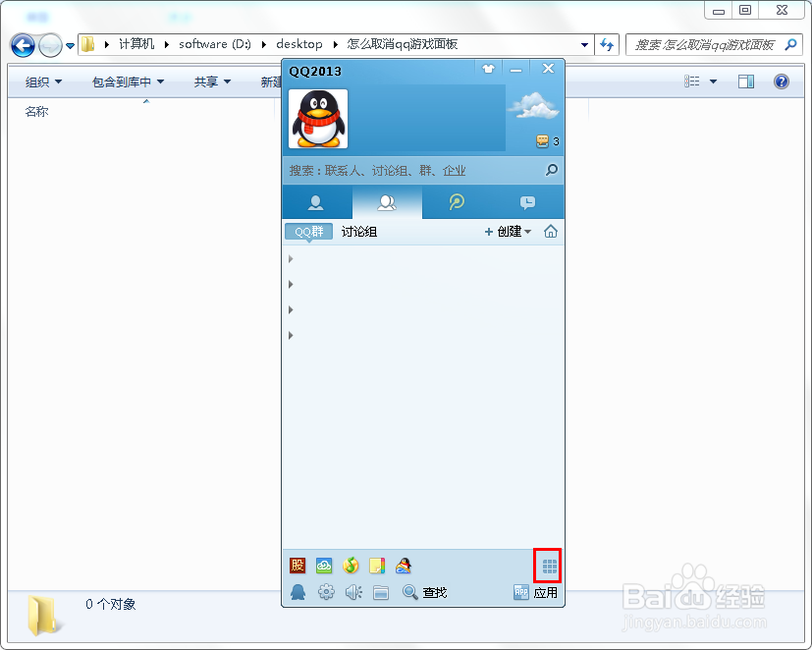Click the penguin status icon bottom-left
Image resolution: width=812 pixels, height=650 pixels.
(298, 592)
